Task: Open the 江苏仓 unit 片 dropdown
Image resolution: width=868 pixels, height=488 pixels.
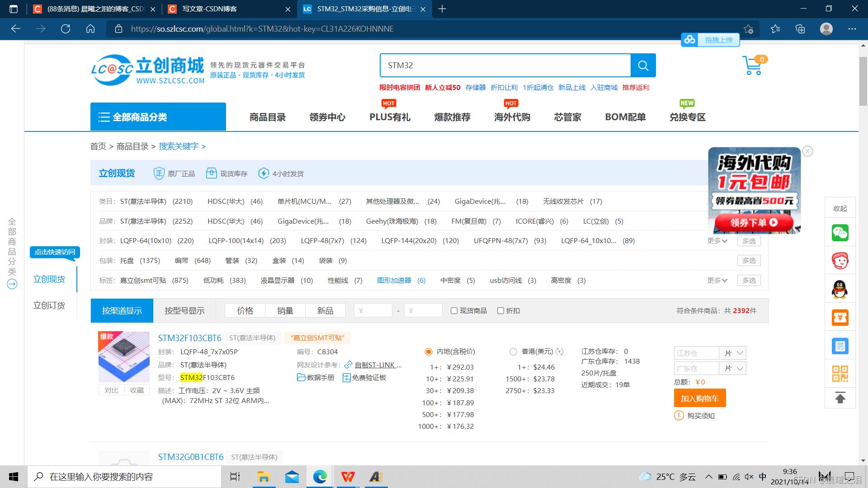Action: pos(734,353)
